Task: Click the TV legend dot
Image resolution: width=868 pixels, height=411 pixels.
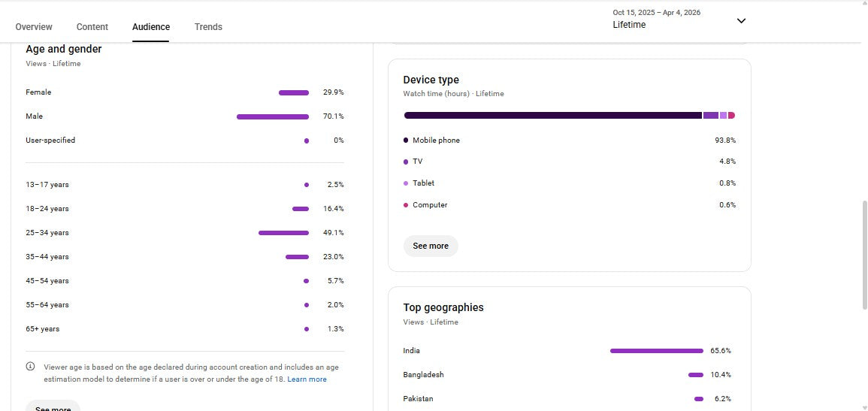Action: pos(406,162)
